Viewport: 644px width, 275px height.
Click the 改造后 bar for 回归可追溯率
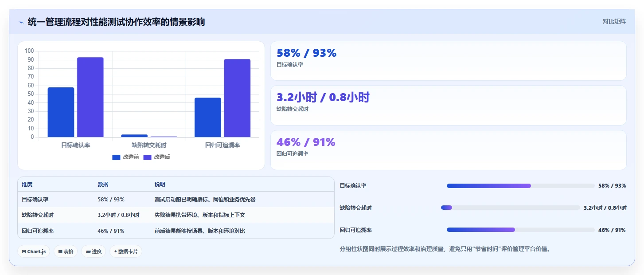pos(237,98)
